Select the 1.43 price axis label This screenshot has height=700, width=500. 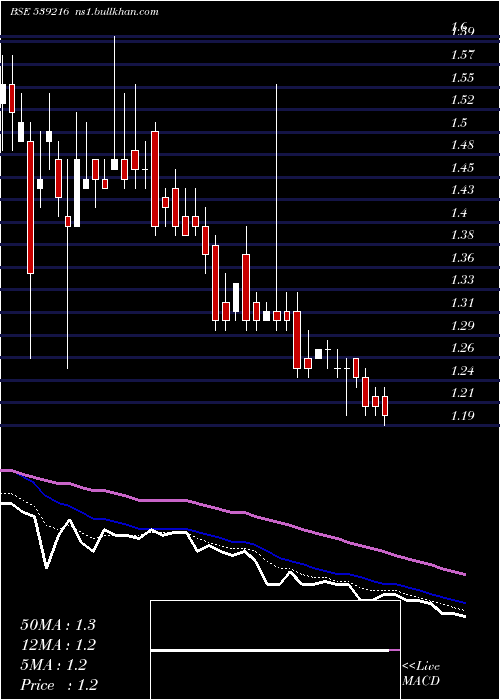tap(462, 190)
